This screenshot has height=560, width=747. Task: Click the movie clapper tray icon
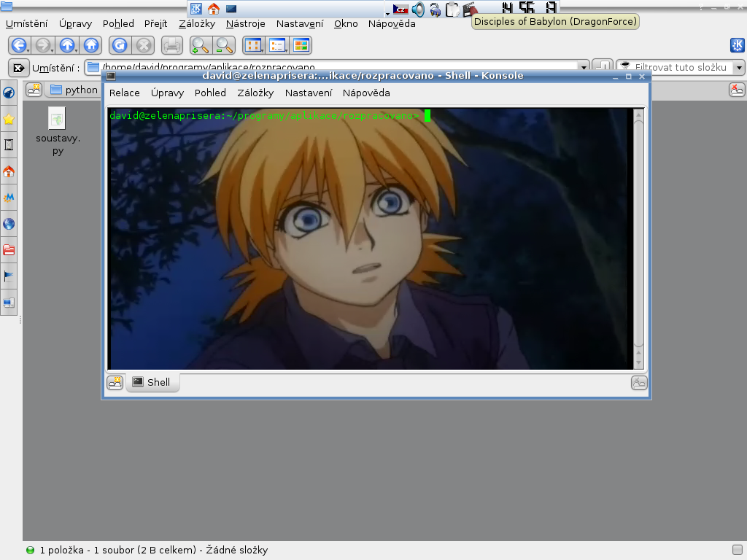pos(470,9)
